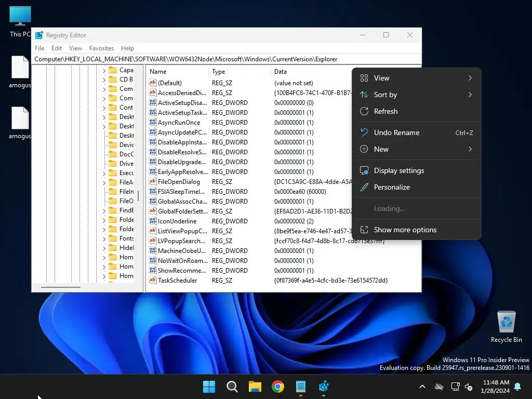Image resolution: width=532 pixels, height=399 pixels.
Task: Open the File menu
Action: (39, 48)
